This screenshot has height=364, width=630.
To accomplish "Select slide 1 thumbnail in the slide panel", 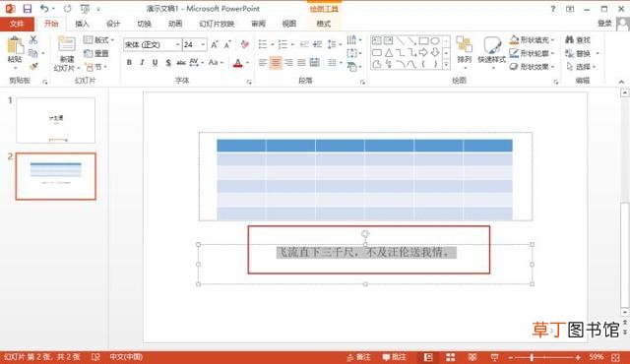I will point(56,120).
